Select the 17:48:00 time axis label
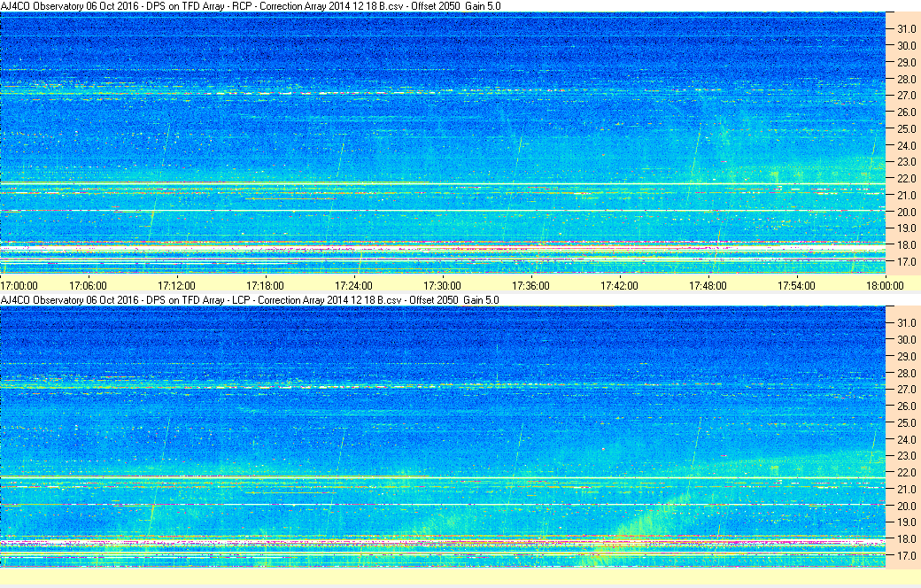Image resolution: width=921 pixels, height=588 pixels. [708, 285]
